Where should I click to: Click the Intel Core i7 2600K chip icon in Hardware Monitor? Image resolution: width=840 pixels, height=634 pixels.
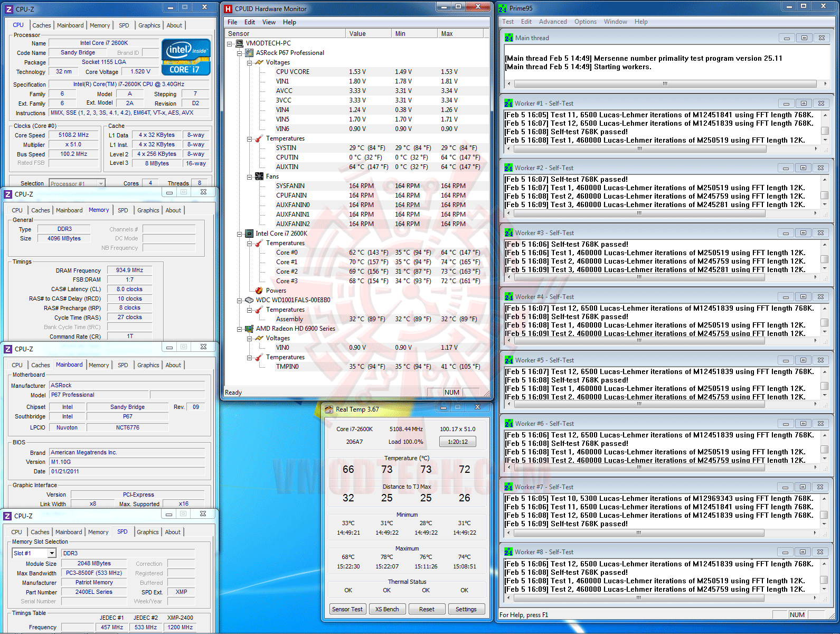click(x=249, y=234)
